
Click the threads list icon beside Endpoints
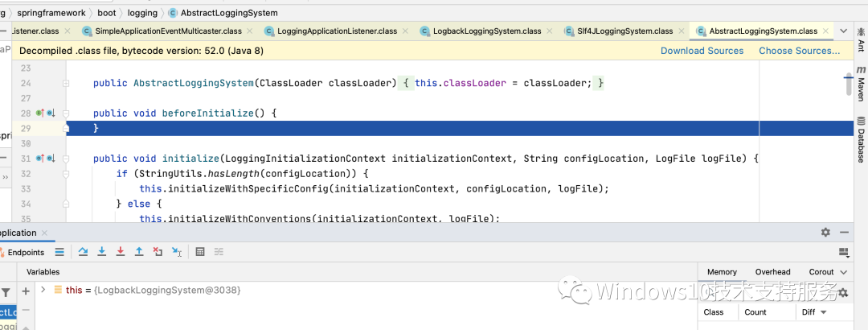point(59,252)
